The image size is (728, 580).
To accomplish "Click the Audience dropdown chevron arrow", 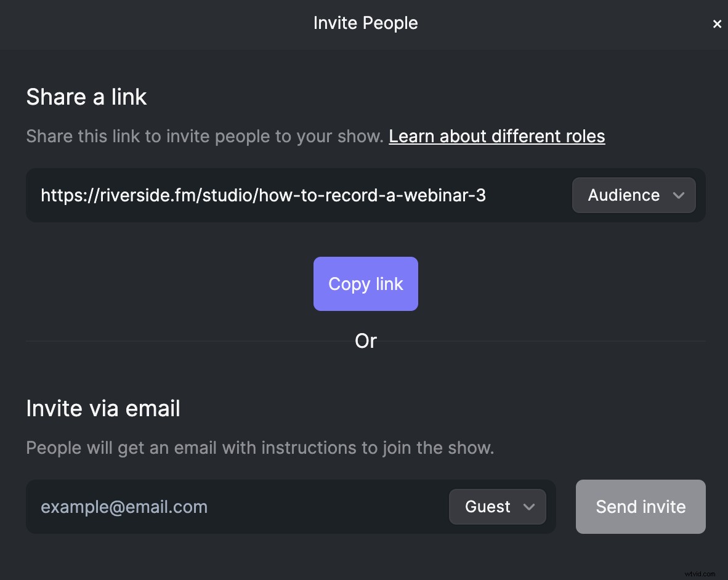I will (678, 195).
